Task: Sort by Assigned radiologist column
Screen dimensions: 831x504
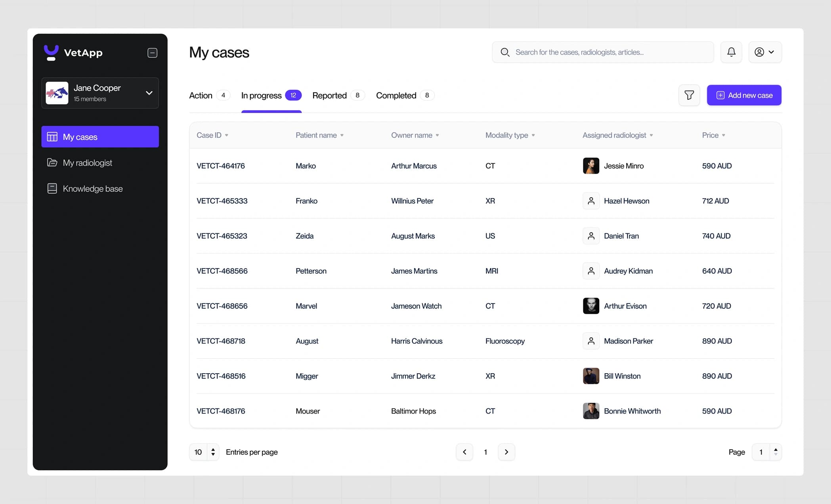Action: (618, 135)
